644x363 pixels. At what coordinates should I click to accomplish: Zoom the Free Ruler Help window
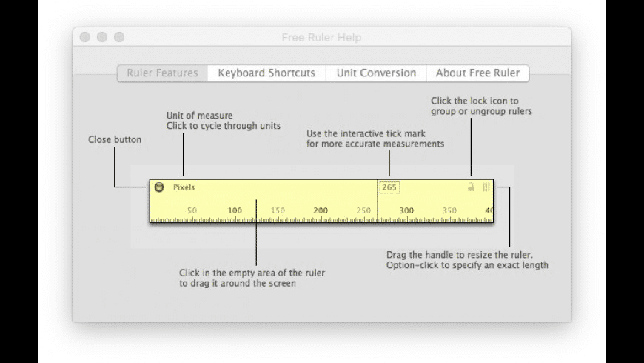(119, 37)
